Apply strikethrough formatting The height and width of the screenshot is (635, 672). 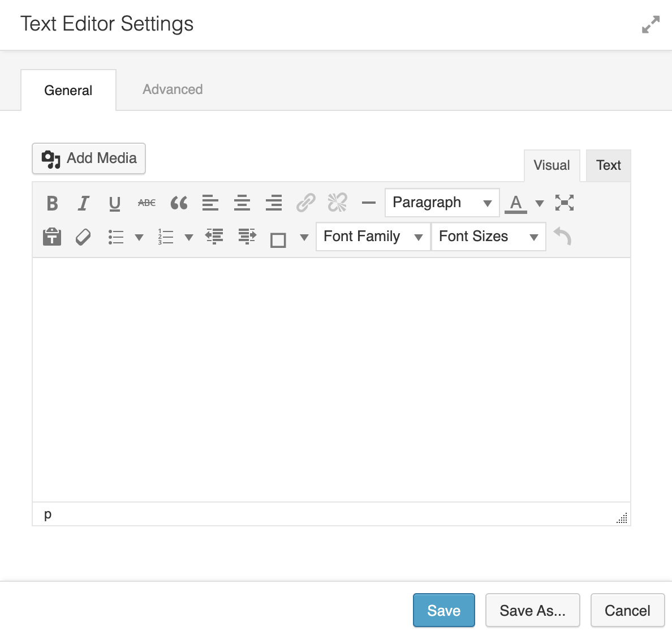[147, 203]
